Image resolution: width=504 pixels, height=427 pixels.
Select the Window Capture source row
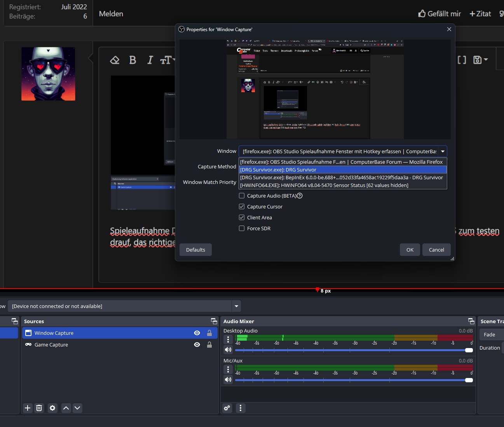click(120, 333)
